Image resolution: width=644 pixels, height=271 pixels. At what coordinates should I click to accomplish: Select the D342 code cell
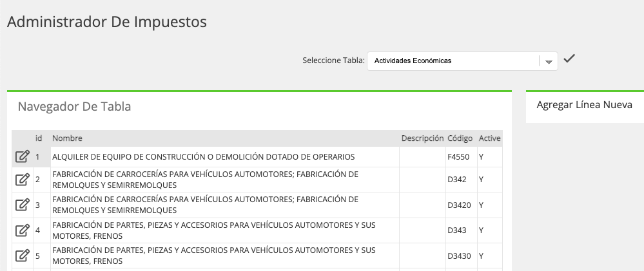pos(461,180)
